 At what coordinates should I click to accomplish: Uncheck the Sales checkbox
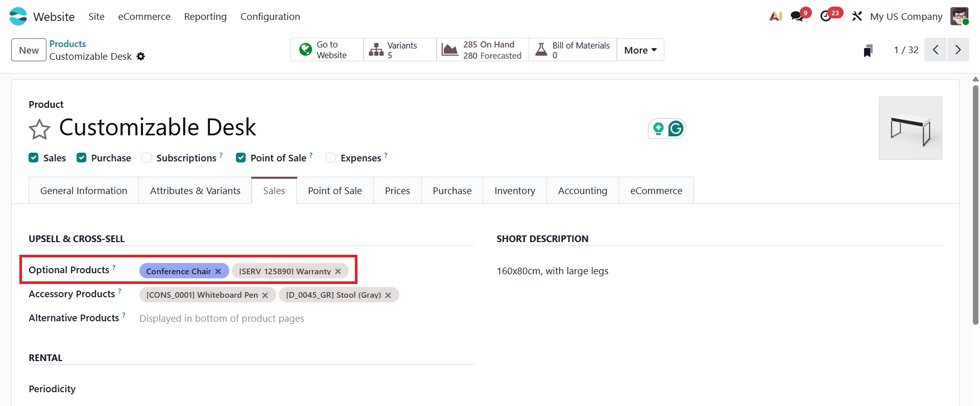[x=34, y=158]
